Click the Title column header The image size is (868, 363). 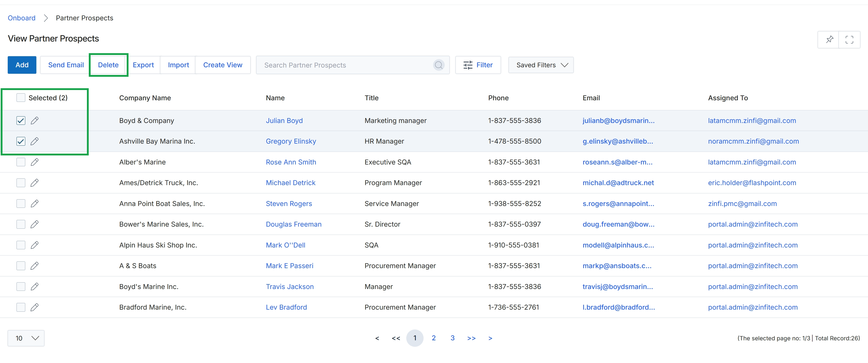coord(371,98)
